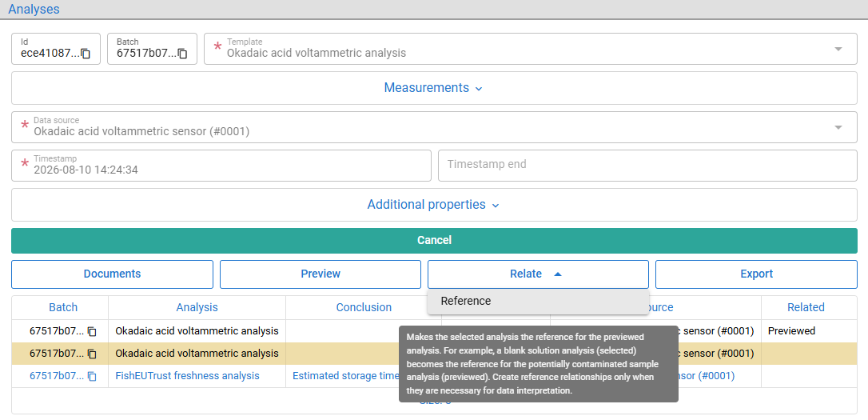The width and height of the screenshot is (868, 420).
Task: Open the Template dropdown arrow
Action: click(x=838, y=49)
